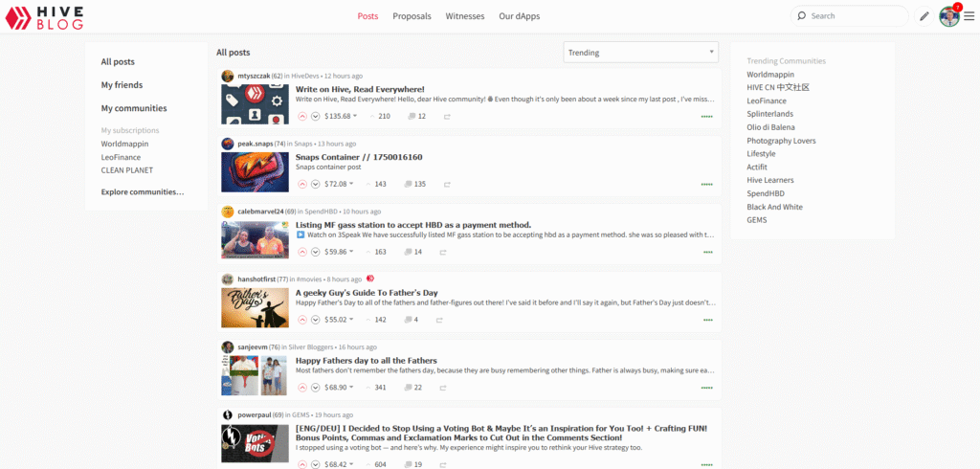Click inside the Search field
Image resolution: width=980 pixels, height=469 pixels.
(x=850, y=16)
